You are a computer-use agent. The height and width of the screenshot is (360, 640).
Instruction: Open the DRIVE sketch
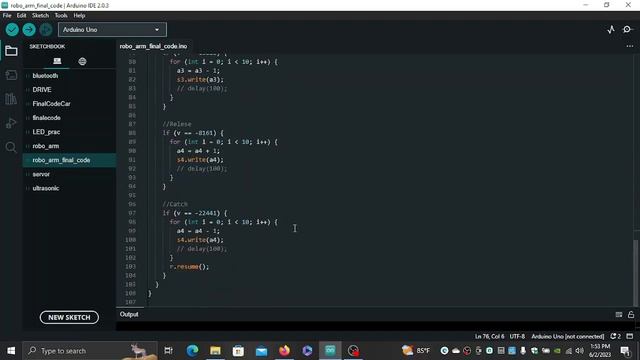(x=42, y=89)
